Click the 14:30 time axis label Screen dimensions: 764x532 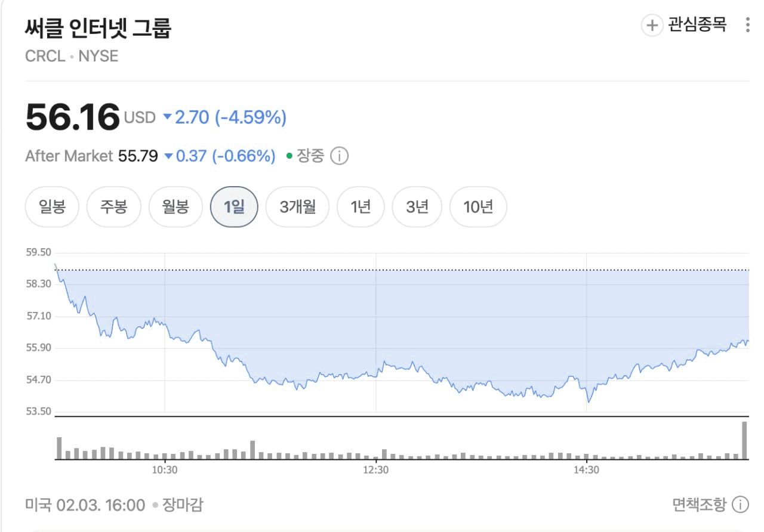587,470
